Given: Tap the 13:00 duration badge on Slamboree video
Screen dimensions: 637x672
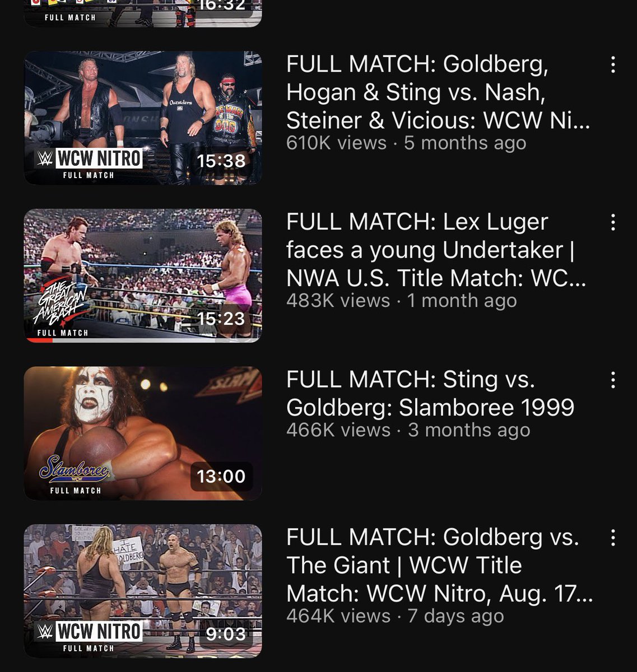Looking at the screenshot, I should [221, 476].
